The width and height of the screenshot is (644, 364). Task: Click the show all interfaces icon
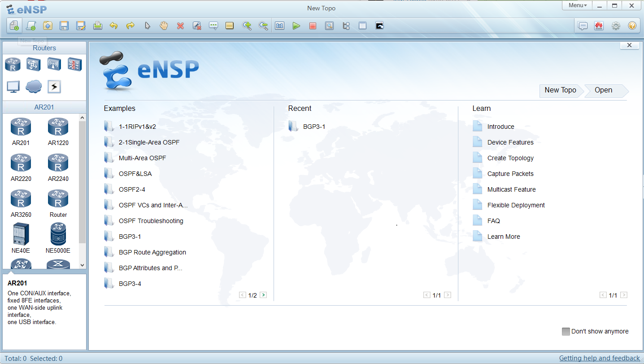[x=346, y=26]
